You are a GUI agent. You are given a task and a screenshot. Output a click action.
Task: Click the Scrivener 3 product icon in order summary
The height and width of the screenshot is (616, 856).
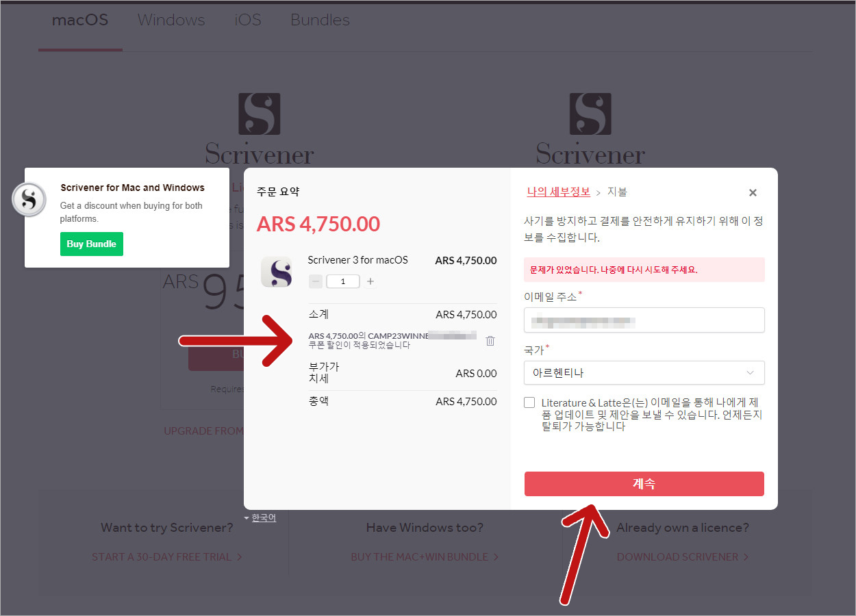277,272
